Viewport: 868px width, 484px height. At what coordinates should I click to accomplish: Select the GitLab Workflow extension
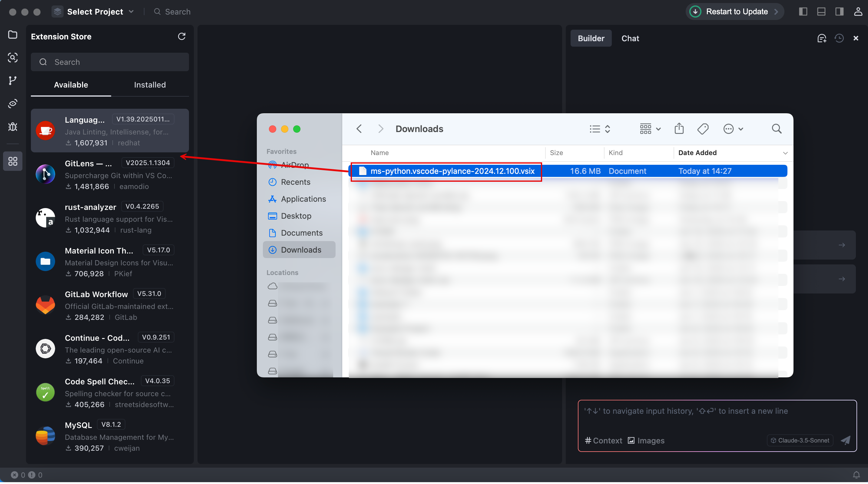[x=110, y=305]
